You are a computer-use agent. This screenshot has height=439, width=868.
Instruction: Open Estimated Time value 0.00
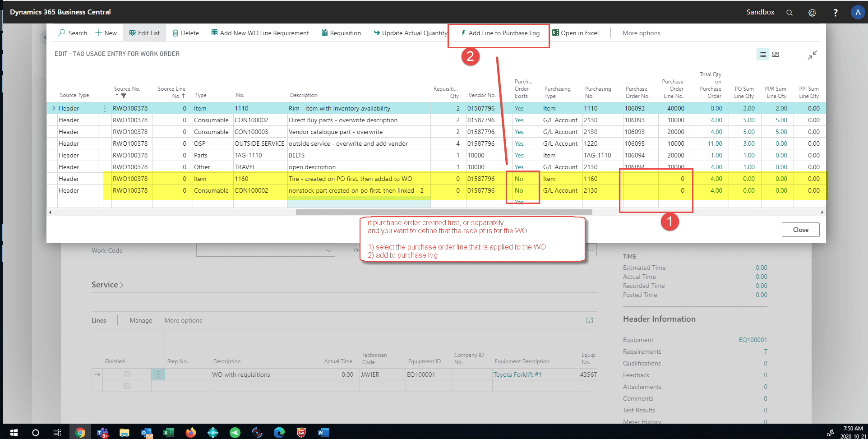pyautogui.click(x=762, y=268)
